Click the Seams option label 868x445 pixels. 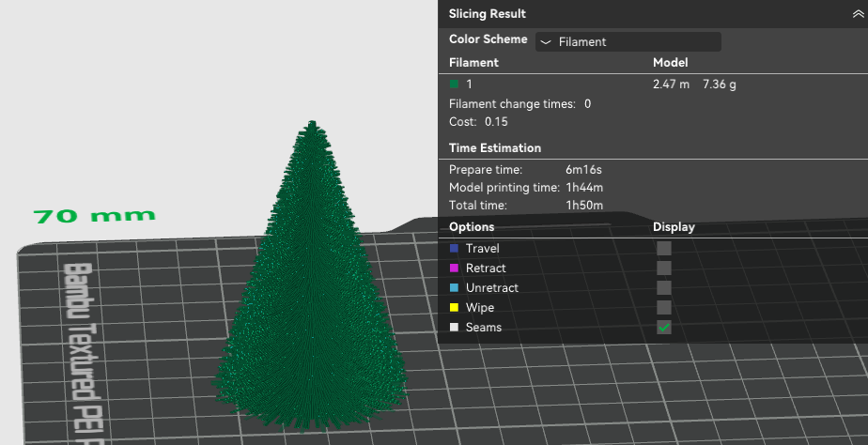click(483, 327)
